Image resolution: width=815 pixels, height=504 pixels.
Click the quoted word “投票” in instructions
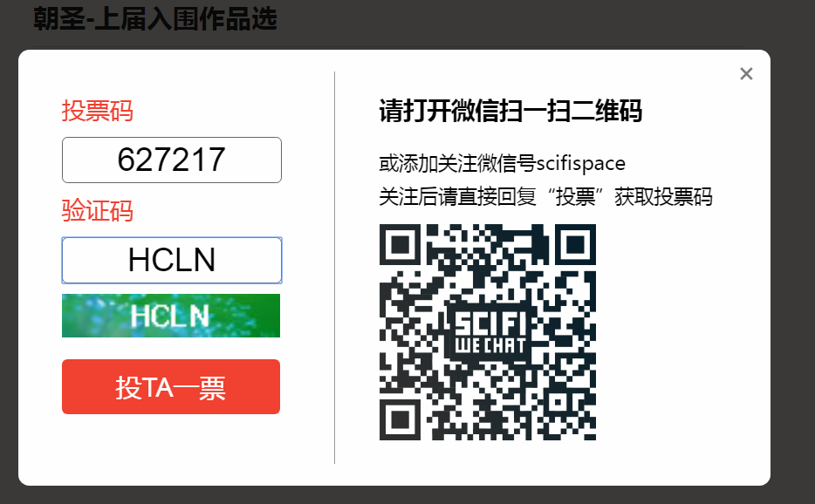[575, 197]
